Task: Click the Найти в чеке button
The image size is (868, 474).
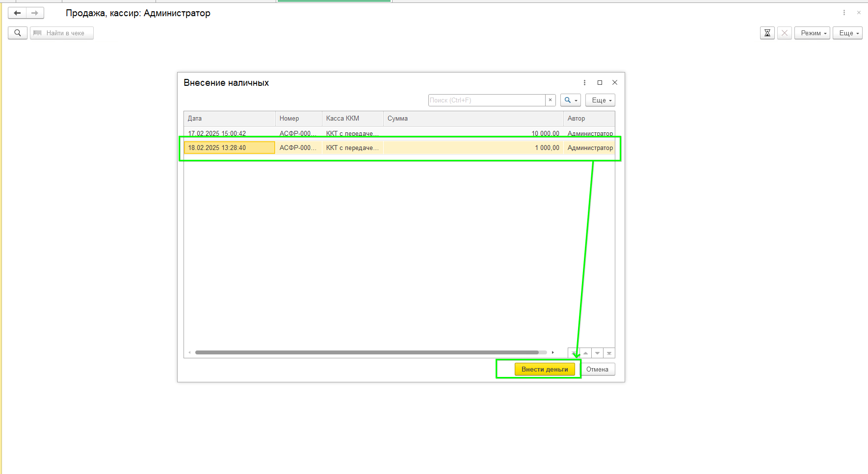Action: coord(62,33)
